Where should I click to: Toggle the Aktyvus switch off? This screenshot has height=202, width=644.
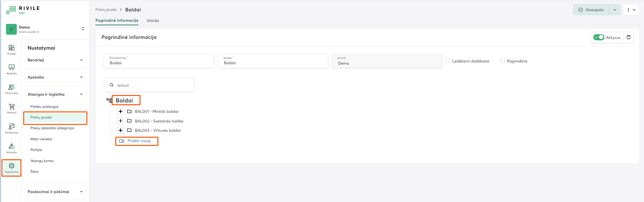599,37
